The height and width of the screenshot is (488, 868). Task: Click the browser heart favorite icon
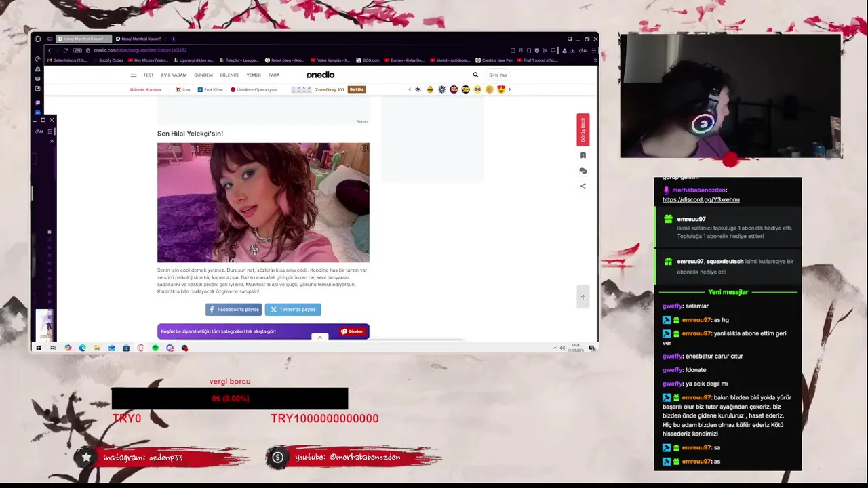pos(553,50)
